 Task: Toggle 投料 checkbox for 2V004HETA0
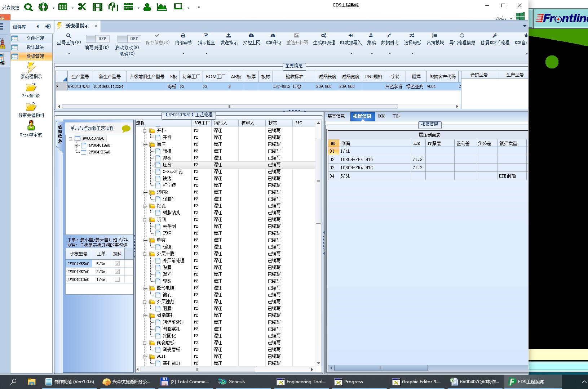(117, 272)
